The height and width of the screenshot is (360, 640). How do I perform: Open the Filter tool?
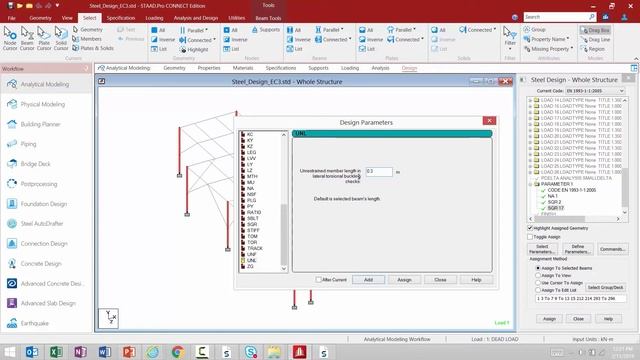tap(510, 39)
